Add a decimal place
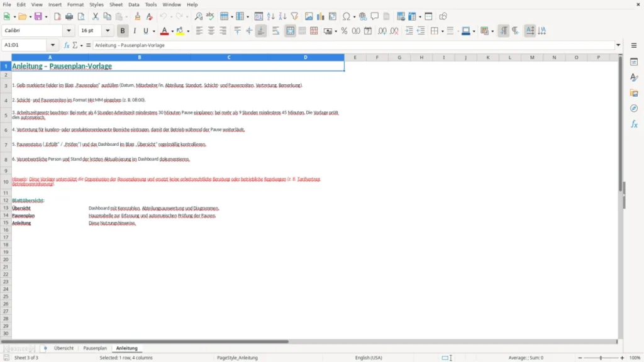Image resolution: width=644 pixels, height=362 pixels. tap(382, 31)
